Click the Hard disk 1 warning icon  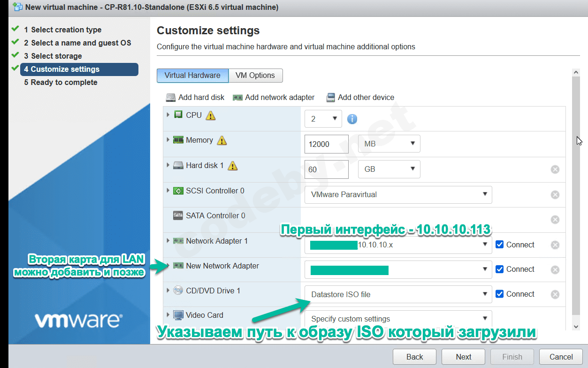point(232,166)
